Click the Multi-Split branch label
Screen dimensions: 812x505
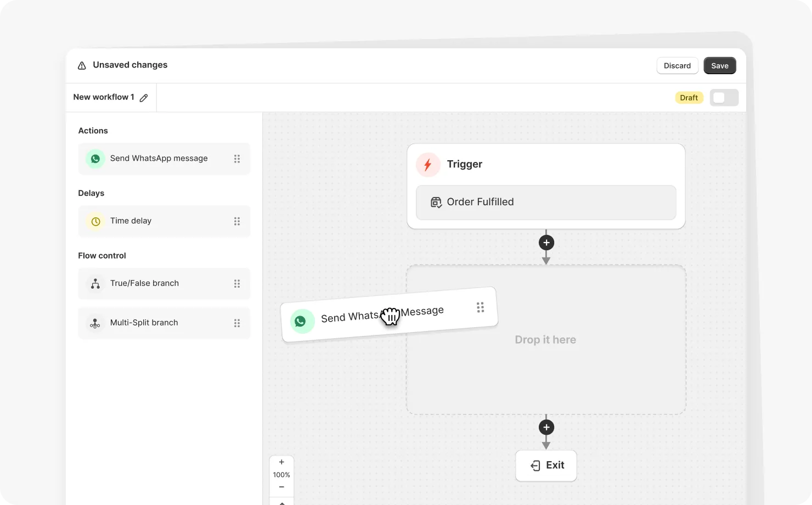click(x=144, y=323)
